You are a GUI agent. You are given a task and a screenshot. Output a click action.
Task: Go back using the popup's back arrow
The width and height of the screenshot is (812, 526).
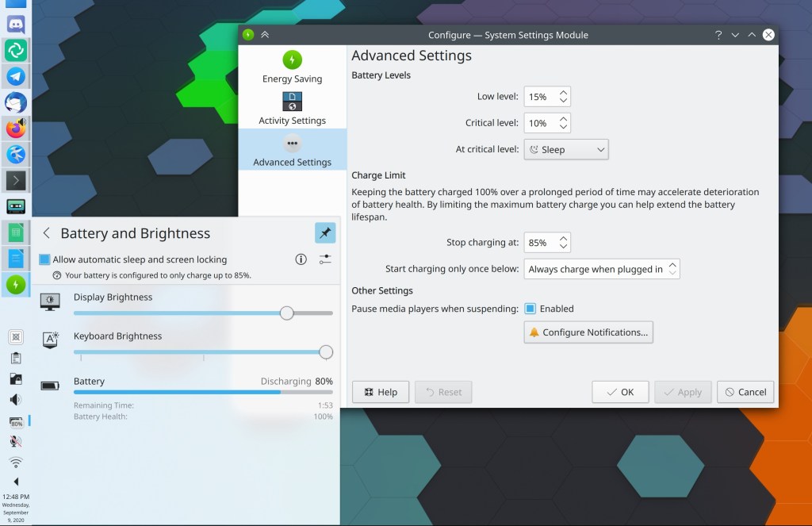pos(46,232)
